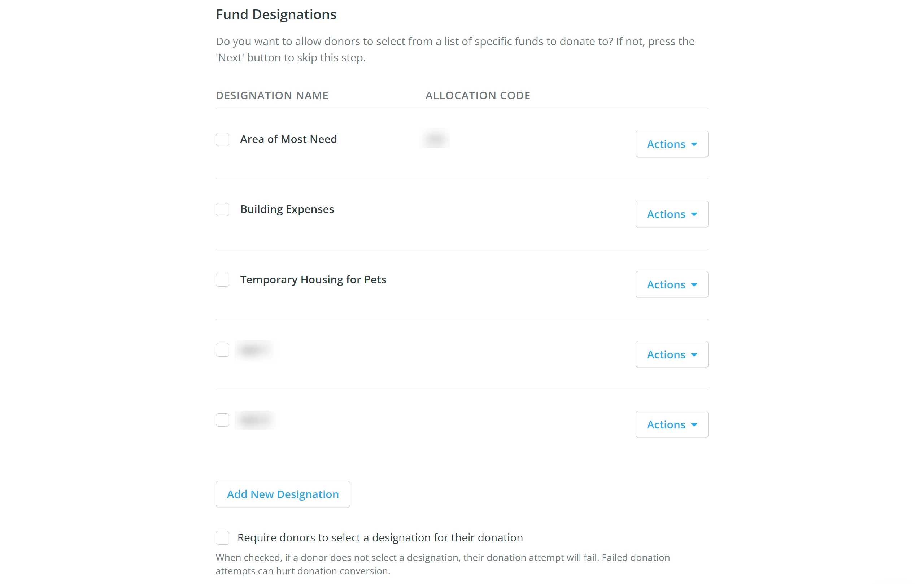Screen dimensions: 924x584
Task: Click the caret icon in Building Expenses Actions button
Action: click(x=695, y=214)
